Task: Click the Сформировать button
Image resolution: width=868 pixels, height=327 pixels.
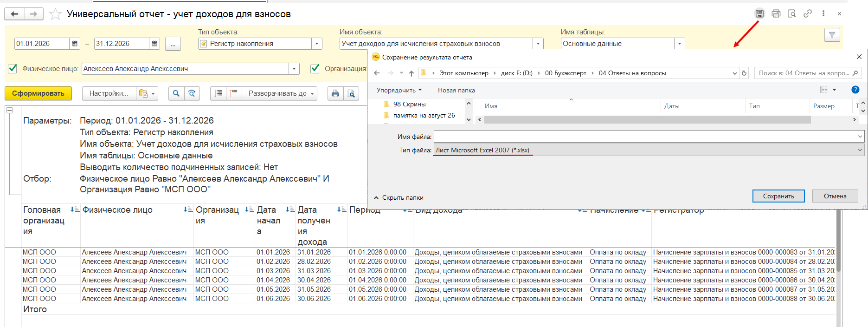Action: point(38,93)
